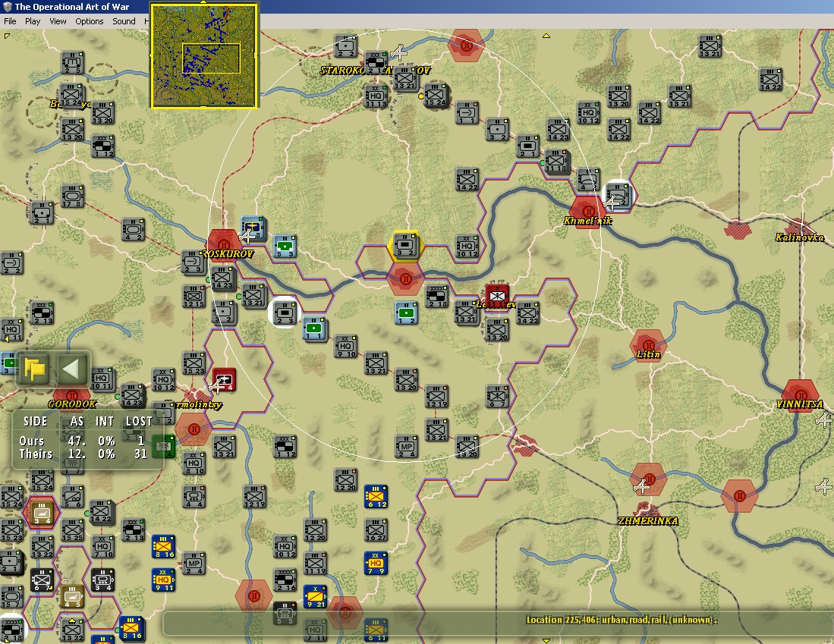Select the XXXX unit marked 2 16
Viewport: 834px width, 644px height.
pyautogui.click(x=285, y=580)
